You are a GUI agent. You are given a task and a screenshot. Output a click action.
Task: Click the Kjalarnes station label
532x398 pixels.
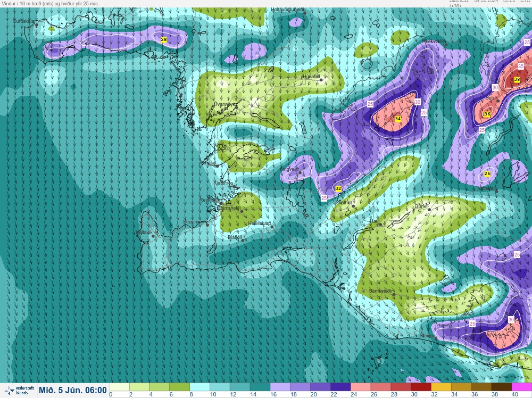pyautogui.click(x=223, y=183)
